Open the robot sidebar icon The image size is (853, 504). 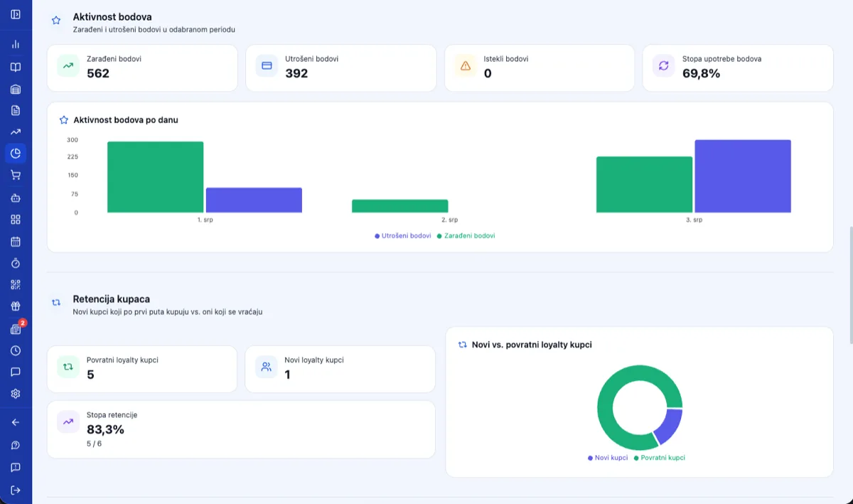(16, 198)
